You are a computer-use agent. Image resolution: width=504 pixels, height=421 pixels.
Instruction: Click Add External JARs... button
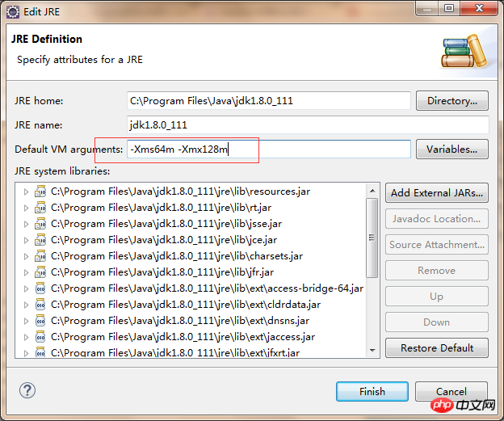tap(437, 193)
